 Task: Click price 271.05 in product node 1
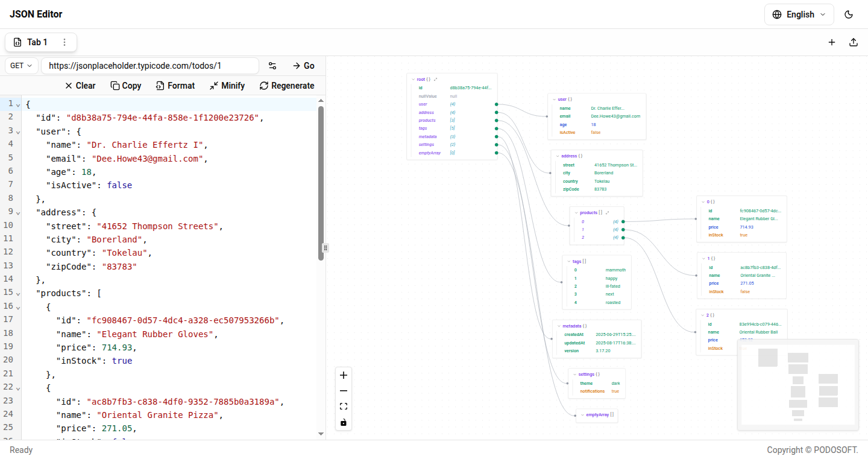(x=747, y=283)
